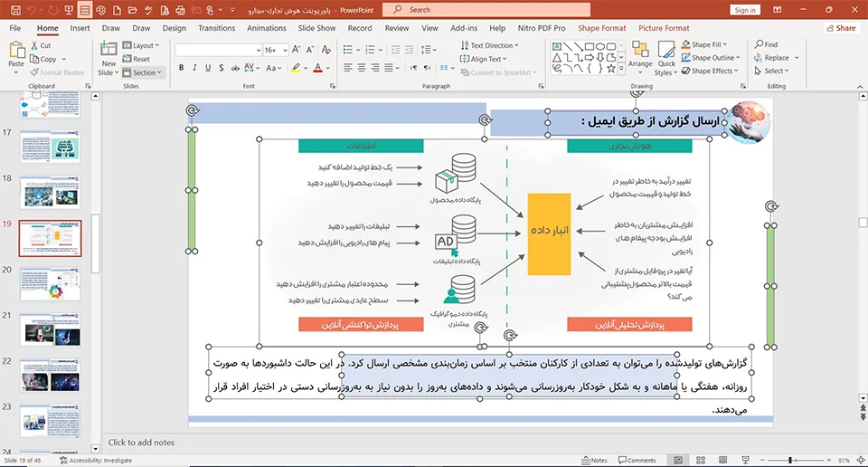Increase font size
The image size is (868, 467).
tap(297, 50)
